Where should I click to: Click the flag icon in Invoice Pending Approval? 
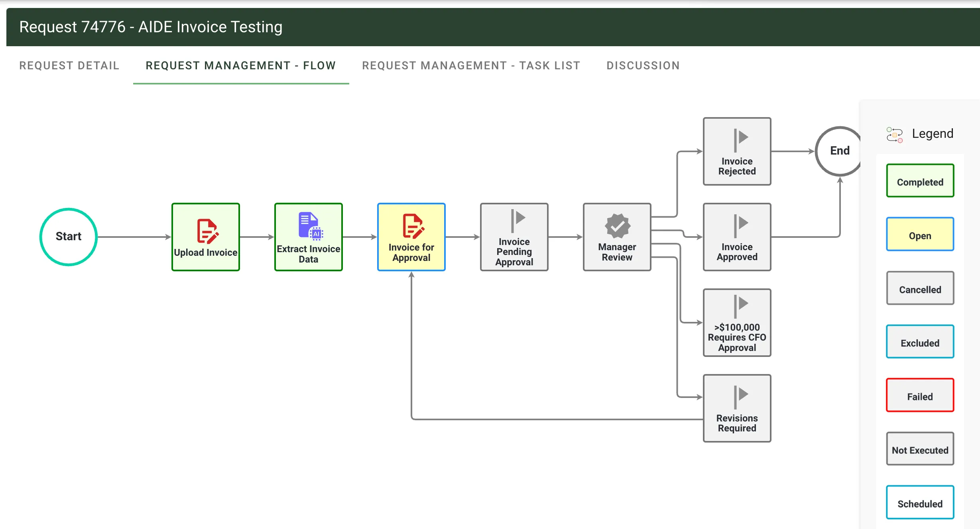click(x=518, y=220)
